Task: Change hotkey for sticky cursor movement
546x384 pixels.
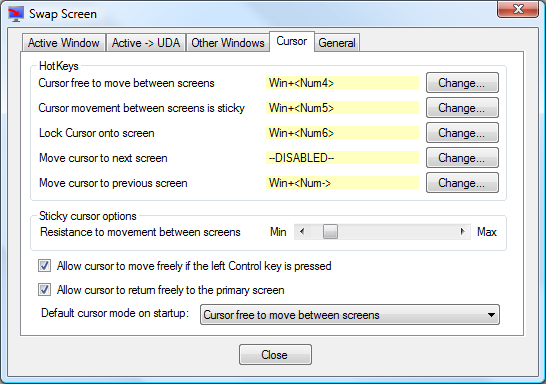Action: 462,108
